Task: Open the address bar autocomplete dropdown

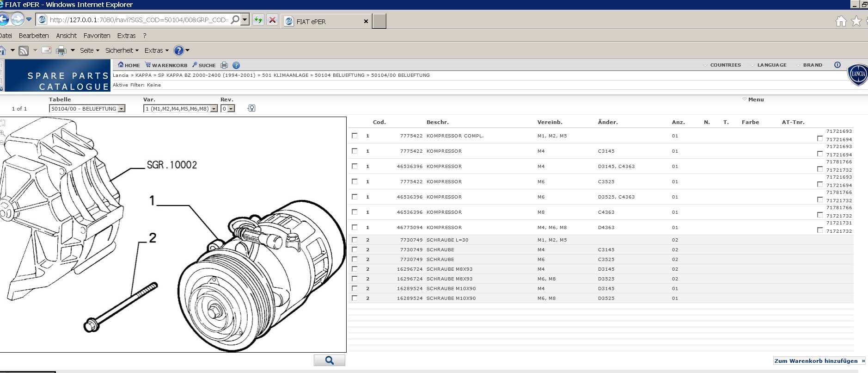Action: [245, 19]
